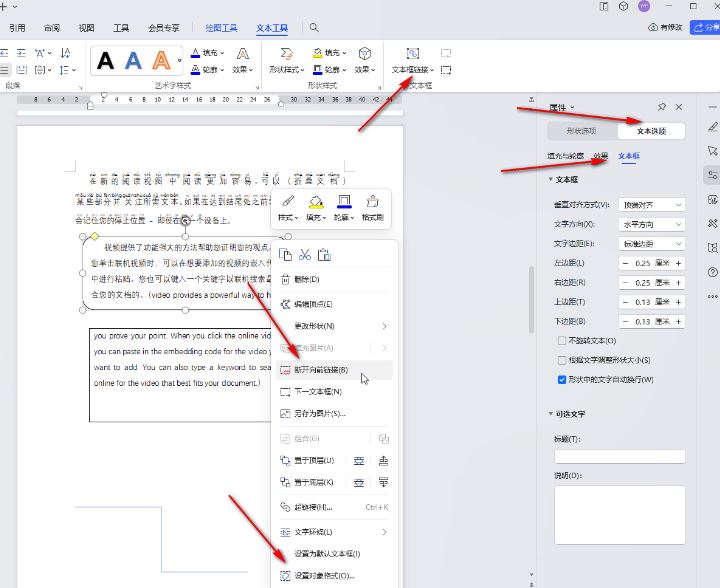This screenshot has width=720, height=588.
Task: Click the three-dots more icon in the right sidebar
Action: 712,297
